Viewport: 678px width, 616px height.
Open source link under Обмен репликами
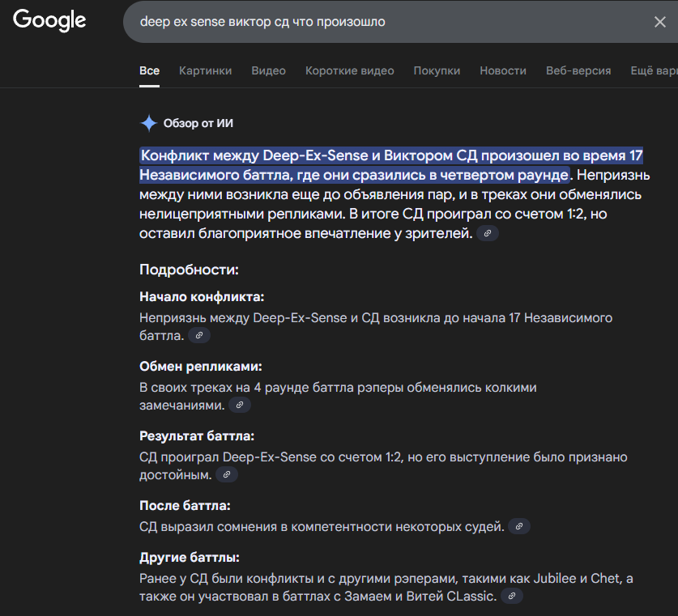[x=239, y=405]
